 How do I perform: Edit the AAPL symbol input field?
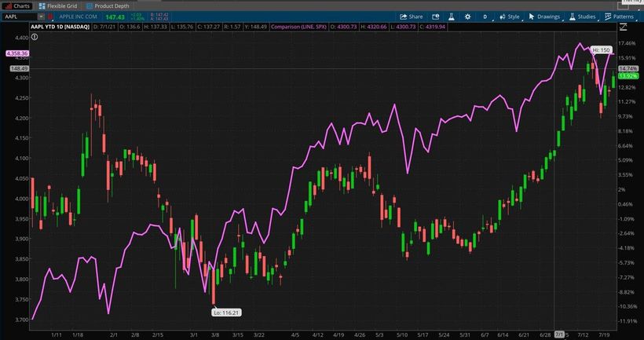tap(20, 16)
